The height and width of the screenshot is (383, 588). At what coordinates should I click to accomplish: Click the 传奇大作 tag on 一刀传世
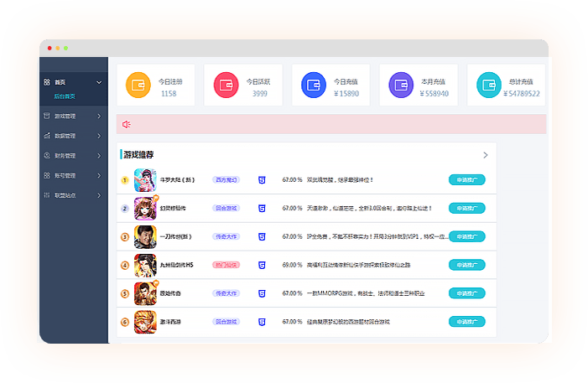pos(226,237)
